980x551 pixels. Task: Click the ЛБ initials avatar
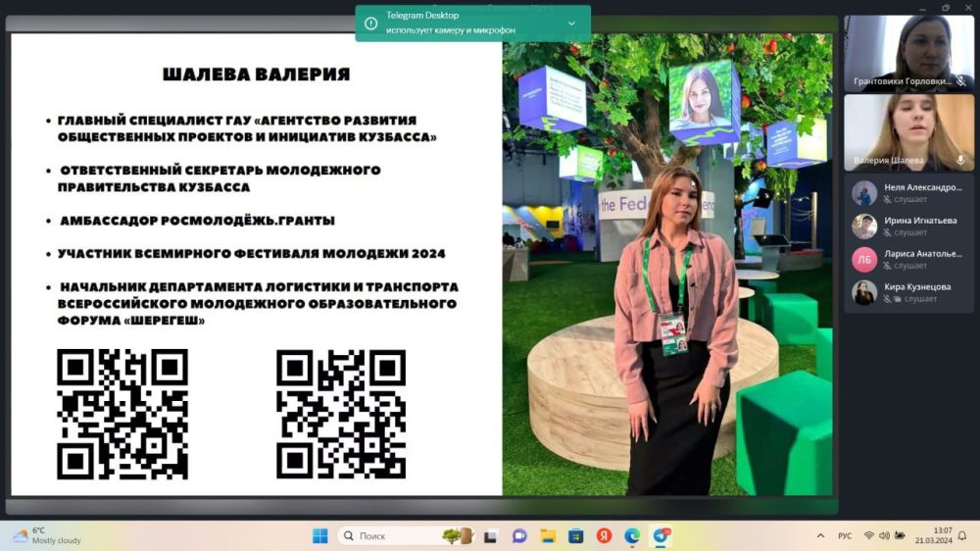(864, 260)
